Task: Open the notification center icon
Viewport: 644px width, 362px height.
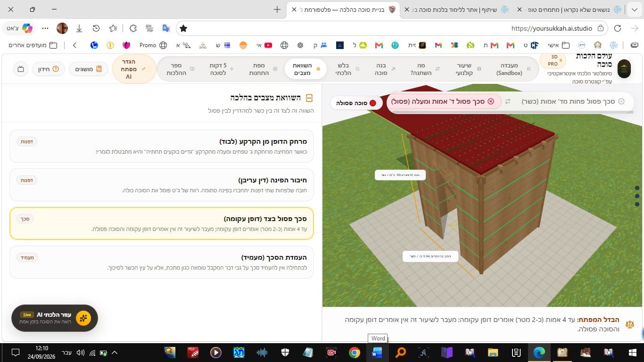Action: point(15,352)
